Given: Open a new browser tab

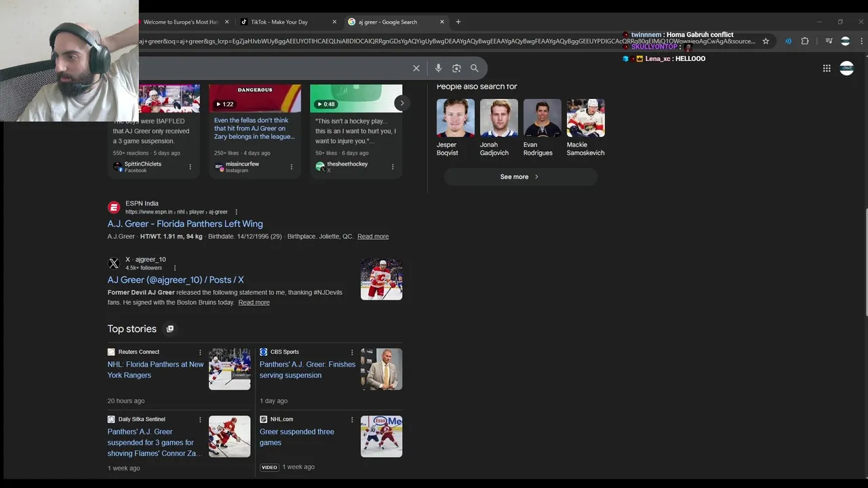Looking at the screenshot, I should click(458, 22).
